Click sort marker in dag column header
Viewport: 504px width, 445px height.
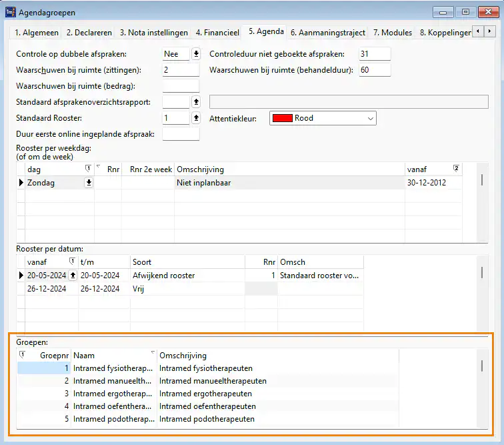[89, 169]
